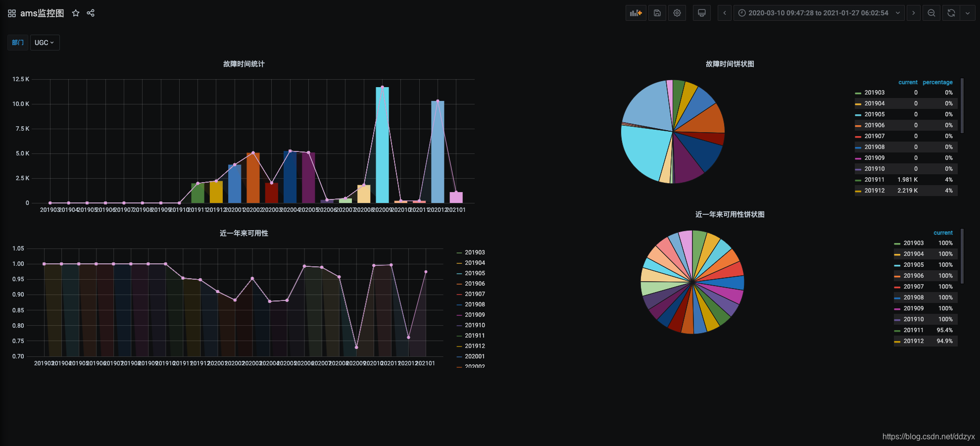The height and width of the screenshot is (446, 980).
Task: Click 201904 color swatch in fault pie legend
Action: coord(858,104)
